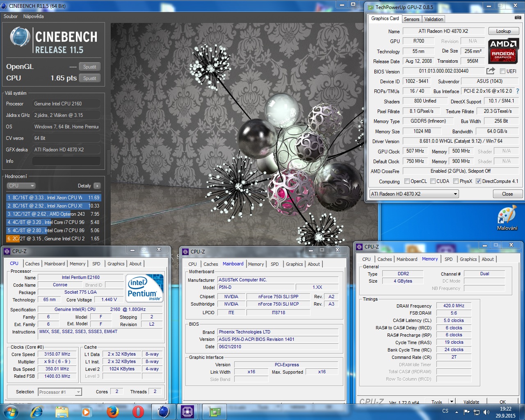Open the Memory tab in CPU-Z CPU window

pos(78,264)
